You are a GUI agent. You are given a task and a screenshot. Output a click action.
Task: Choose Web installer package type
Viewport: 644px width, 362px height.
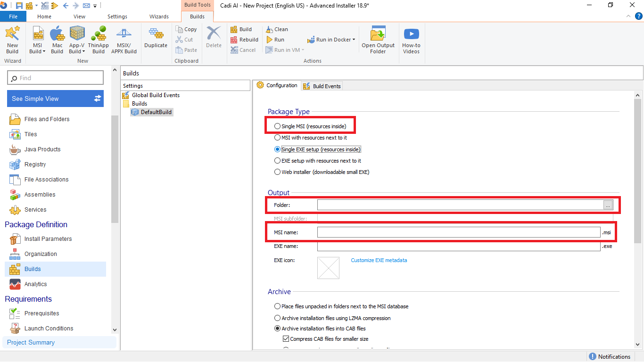tap(277, 172)
